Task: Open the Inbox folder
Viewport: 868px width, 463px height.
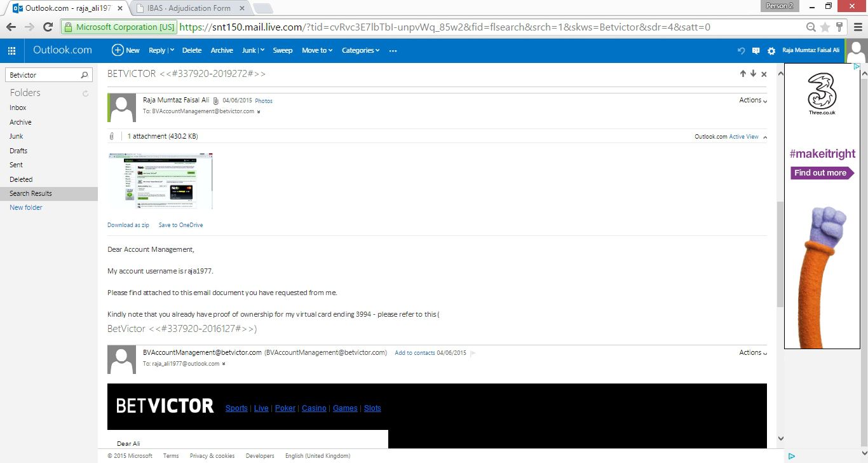Action: (18, 107)
